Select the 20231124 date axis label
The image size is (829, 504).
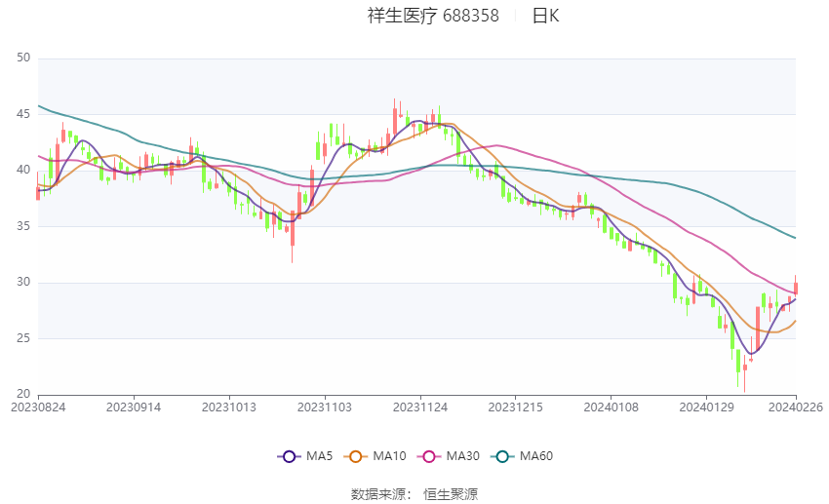(420, 407)
